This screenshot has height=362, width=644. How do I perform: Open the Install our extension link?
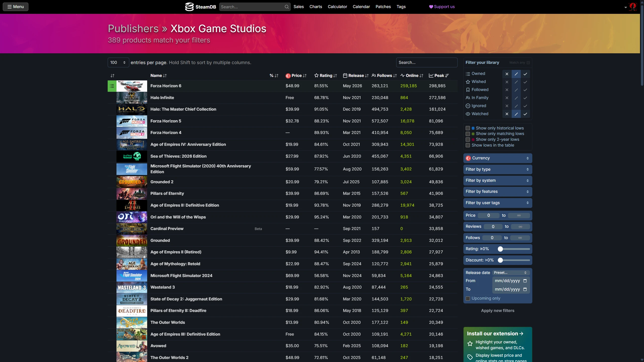[x=495, y=334]
